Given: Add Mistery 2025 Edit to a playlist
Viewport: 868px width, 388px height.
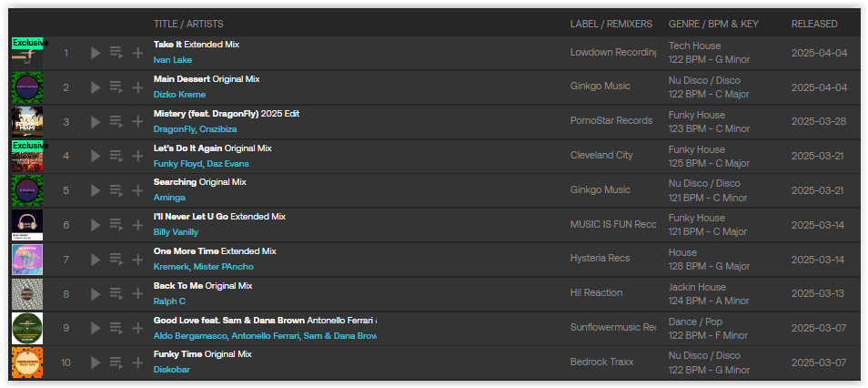Looking at the screenshot, I should tap(137, 122).
